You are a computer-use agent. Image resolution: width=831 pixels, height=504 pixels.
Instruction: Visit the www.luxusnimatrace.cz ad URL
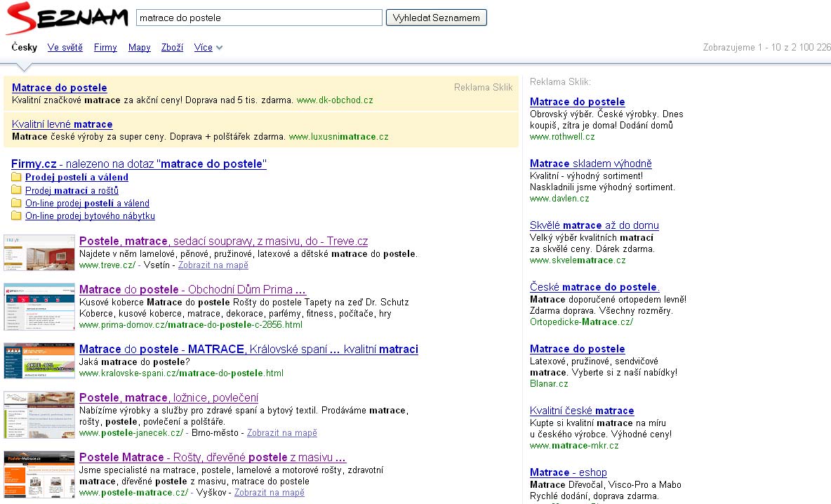click(339, 137)
